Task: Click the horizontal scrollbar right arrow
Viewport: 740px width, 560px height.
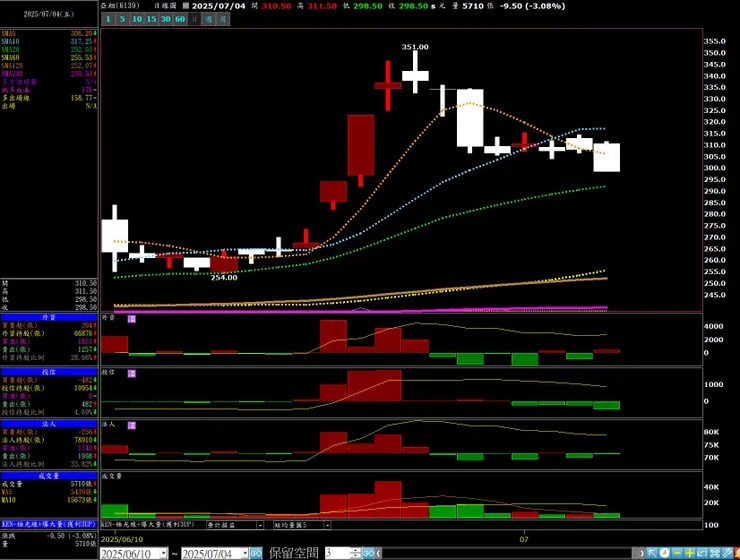Action: pos(641,553)
